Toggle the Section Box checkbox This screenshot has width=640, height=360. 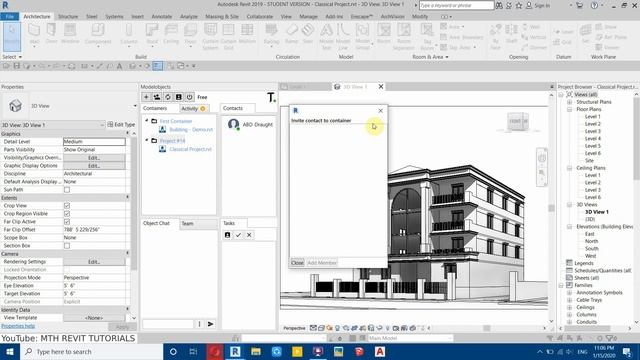(x=67, y=246)
